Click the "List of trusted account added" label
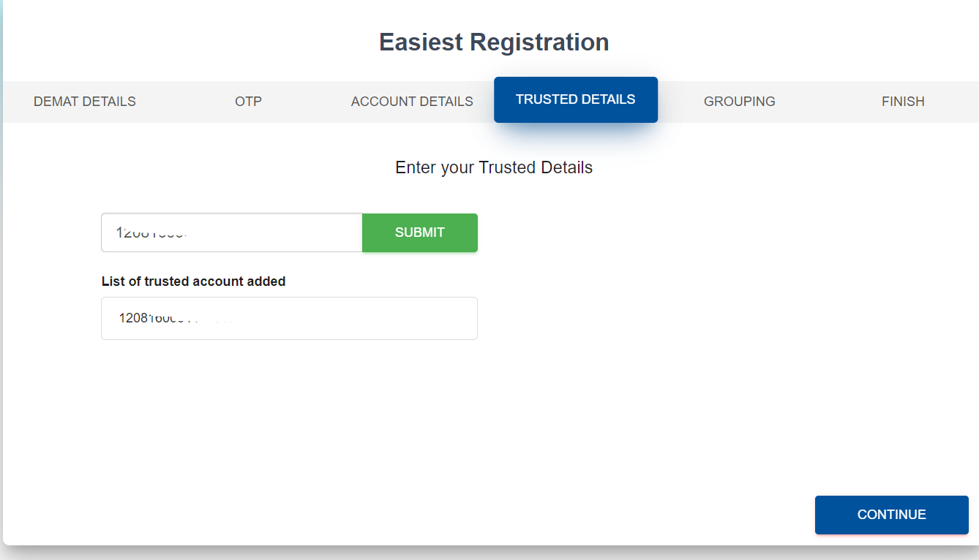The image size is (979, 560). 193,281
